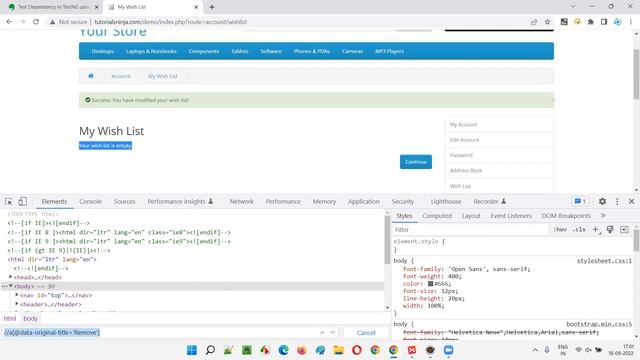Toggle the computed styles sidebar icon
640x360 pixels.
tap(624, 229)
